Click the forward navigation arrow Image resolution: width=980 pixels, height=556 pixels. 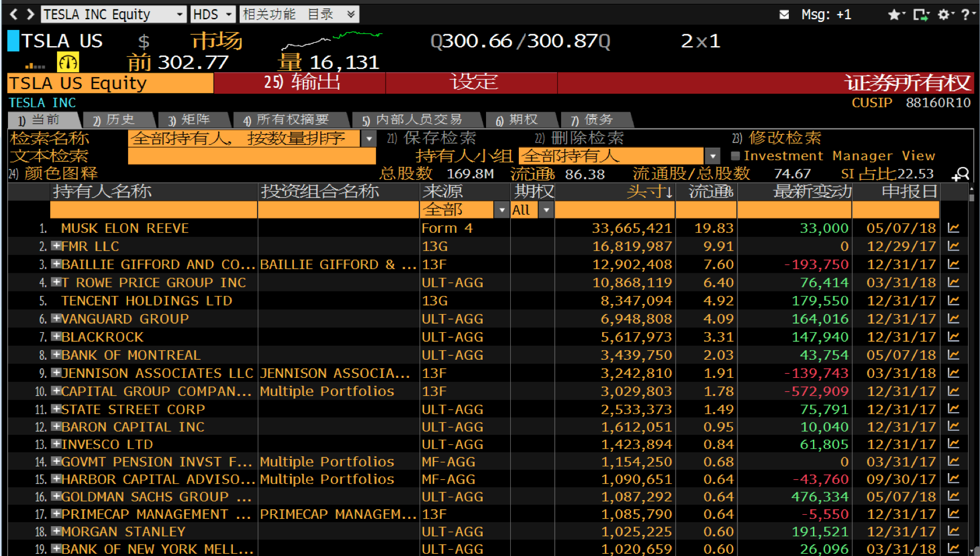(30, 14)
